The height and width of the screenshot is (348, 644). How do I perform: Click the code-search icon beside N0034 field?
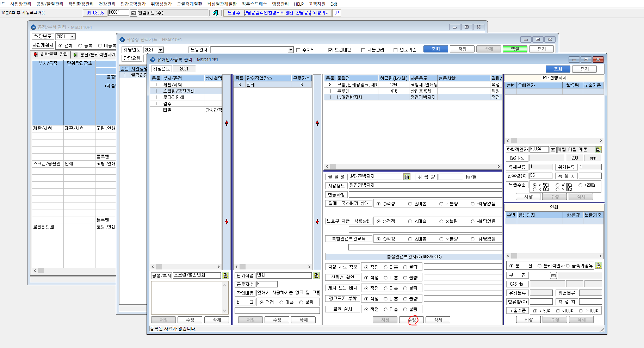(x=553, y=150)
